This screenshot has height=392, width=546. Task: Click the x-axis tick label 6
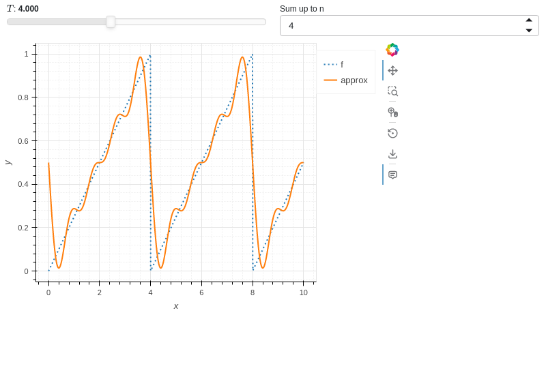(x=201, y=292)
